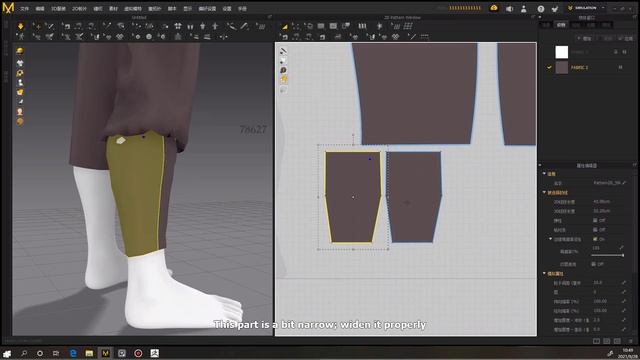The image size is (640, 360).
Task: Click the avatar head icon in 3D sidebar
Action: coord(20,111)
